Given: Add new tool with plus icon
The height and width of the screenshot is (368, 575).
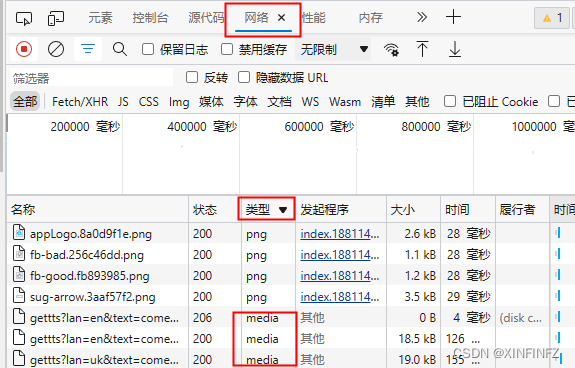Looking at the screenshot, I should (453, 17).
